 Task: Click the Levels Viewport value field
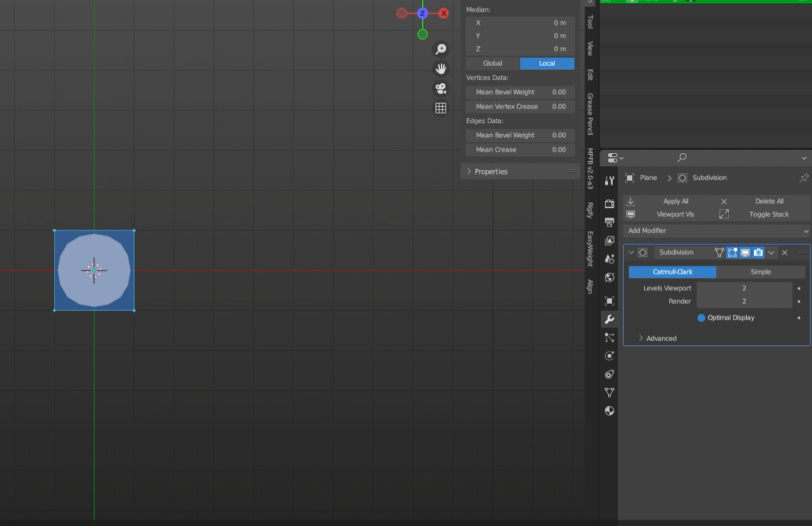click(744, 288)
